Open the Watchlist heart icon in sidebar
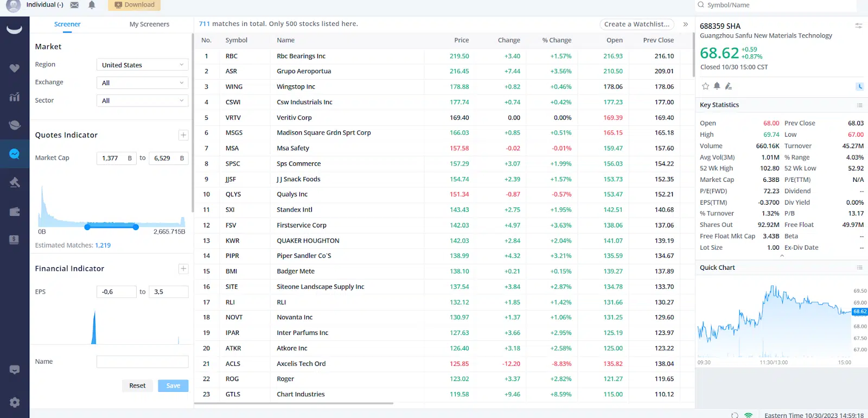 pos(15,68)
